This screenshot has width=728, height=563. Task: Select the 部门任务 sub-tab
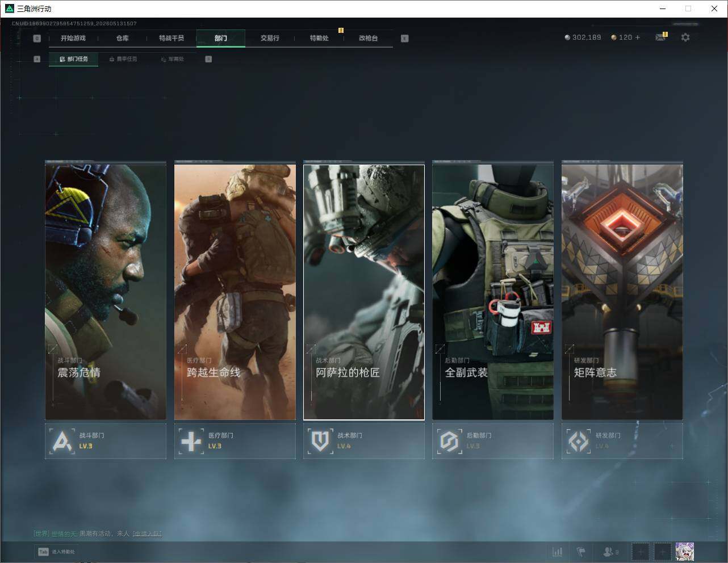pos(73,59)
